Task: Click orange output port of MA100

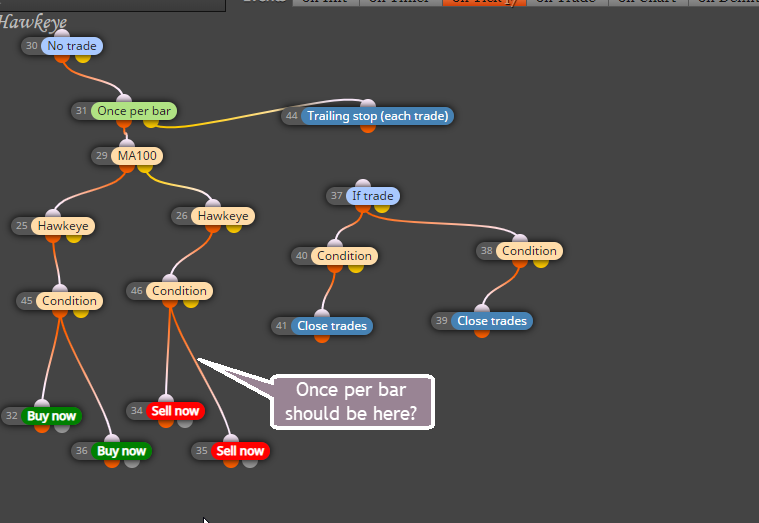Action: pos(127,168)
